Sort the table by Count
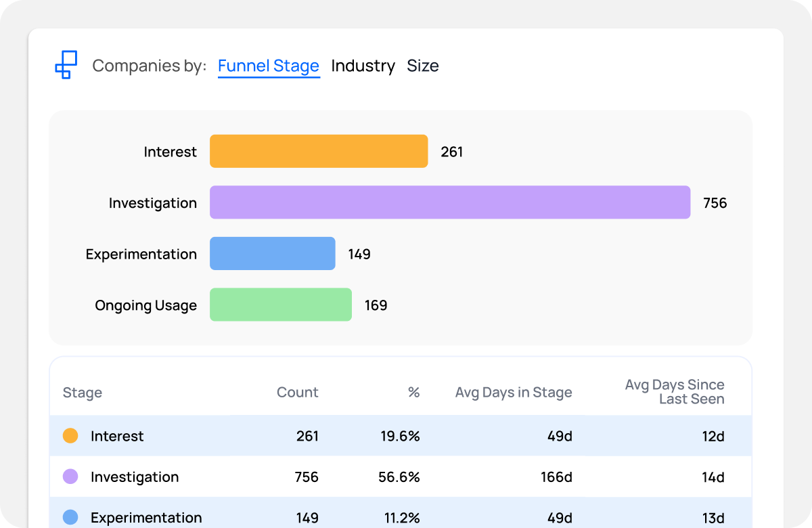812x528 pixels. coord(297,392)
